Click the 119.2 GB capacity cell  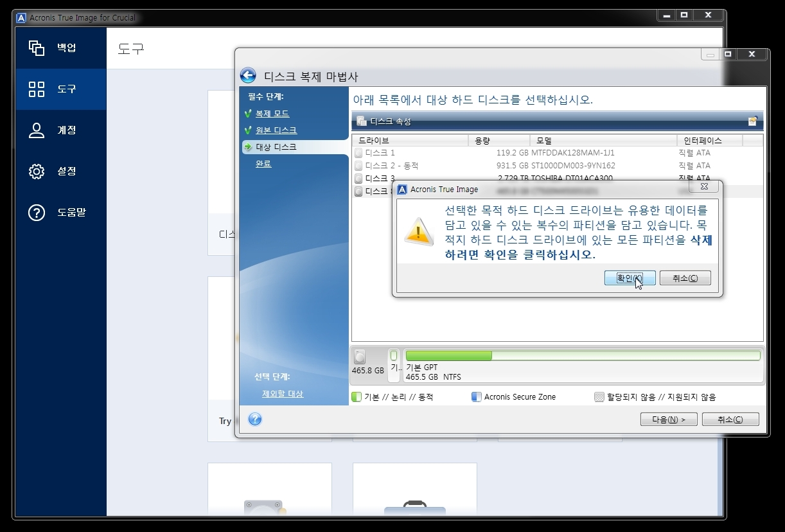point(513,153)
